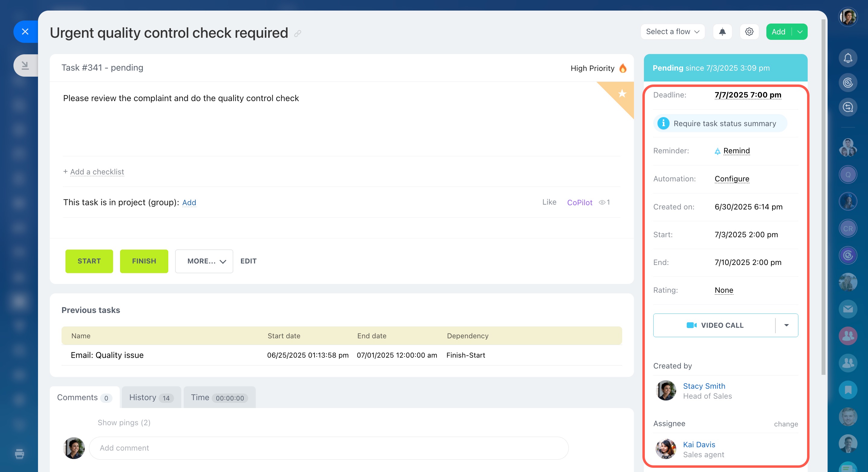868x472 pixels.
Task: Click Kai Davis's avatar photo
Action: (666, 449)
